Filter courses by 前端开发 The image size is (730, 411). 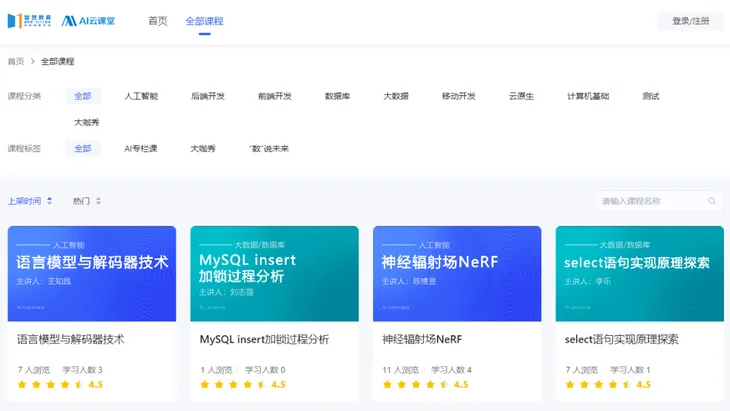(275, 96)
